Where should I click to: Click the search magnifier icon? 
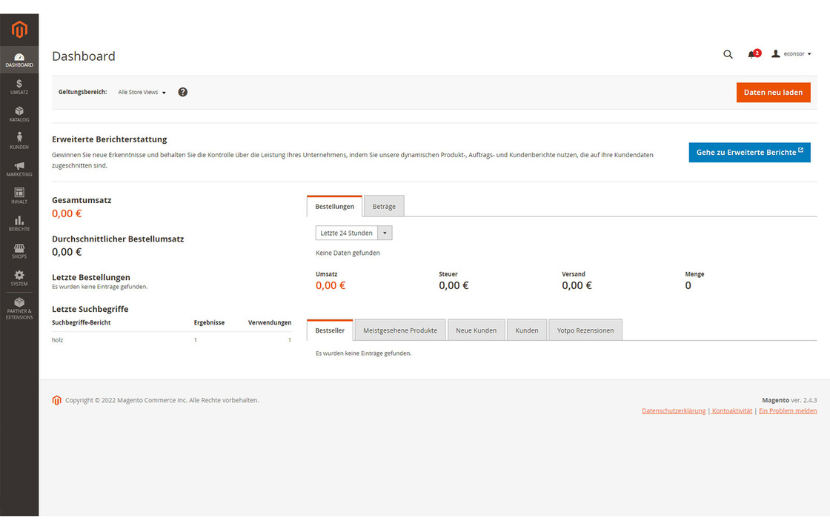coord(728,54)
